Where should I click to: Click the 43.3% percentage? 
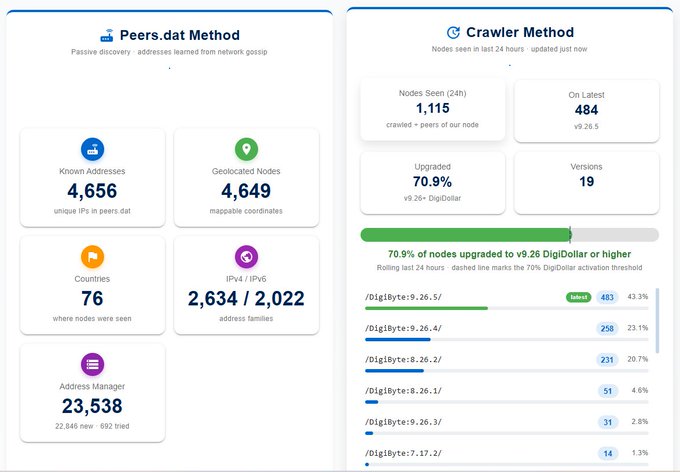tap(638, 297)
